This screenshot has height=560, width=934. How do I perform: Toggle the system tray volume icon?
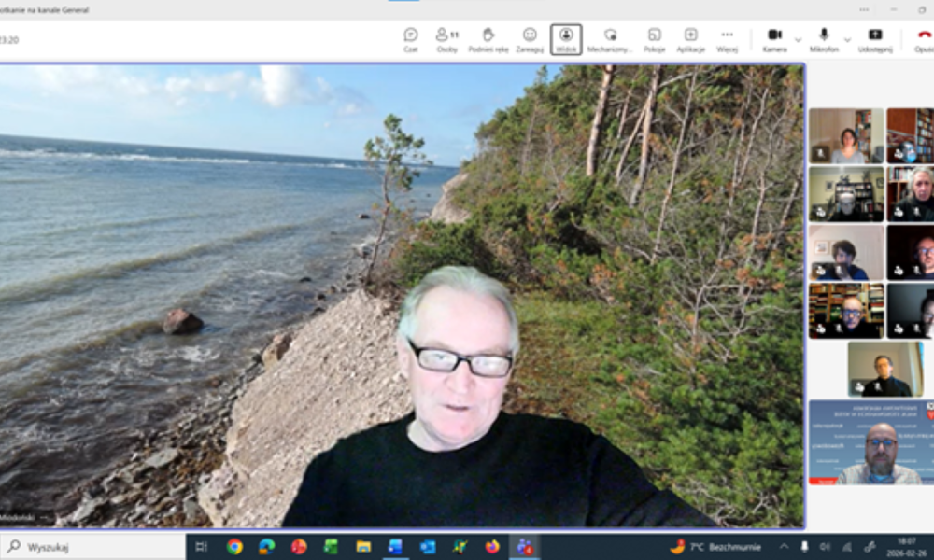825,547
